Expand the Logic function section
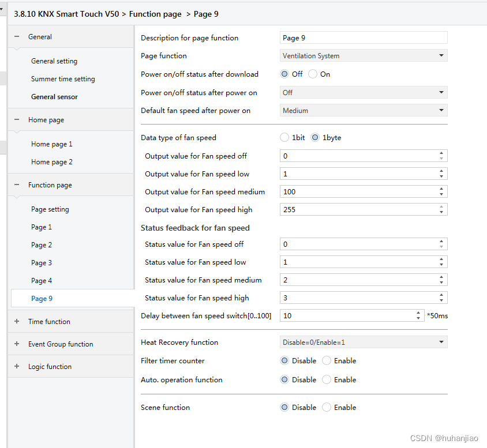 click(17, 367)
